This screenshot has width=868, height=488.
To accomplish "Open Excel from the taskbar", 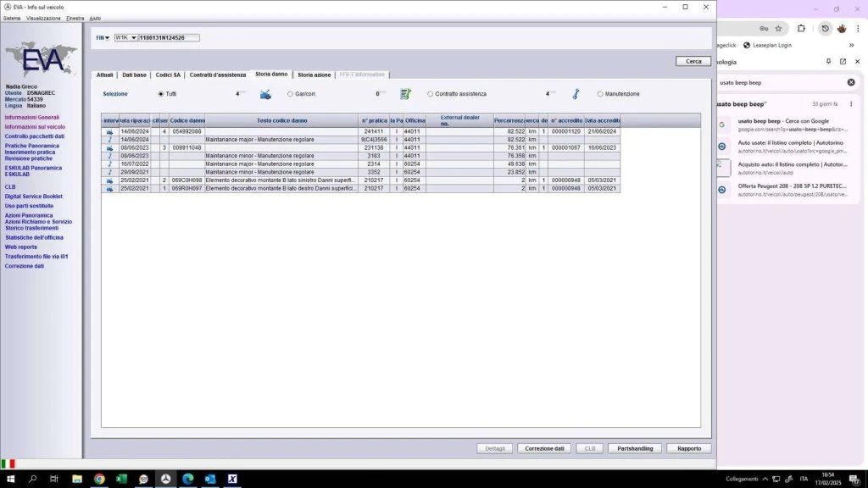I will (121, 479).
